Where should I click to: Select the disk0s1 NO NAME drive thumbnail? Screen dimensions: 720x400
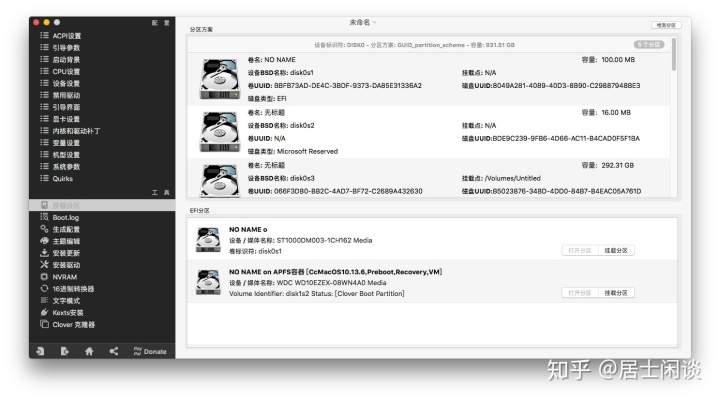(220, 79)
